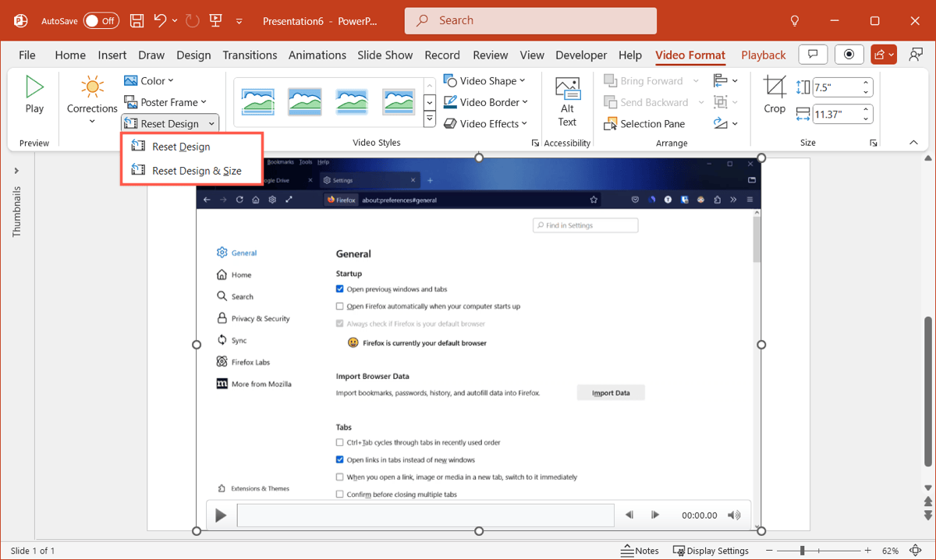Switch to the Playback tab
The height and width of the screenshot is (560, 936).
pyautogui.click(x=764, y=55)
